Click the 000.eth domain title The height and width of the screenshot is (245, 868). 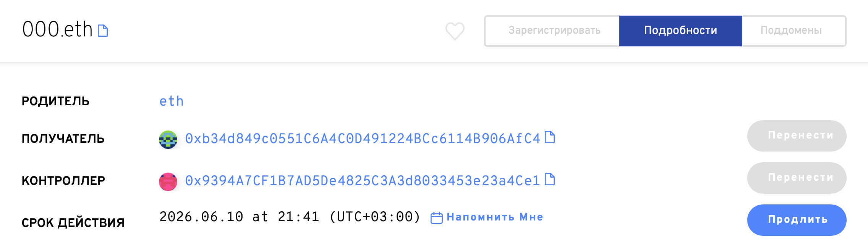point(57,29)
